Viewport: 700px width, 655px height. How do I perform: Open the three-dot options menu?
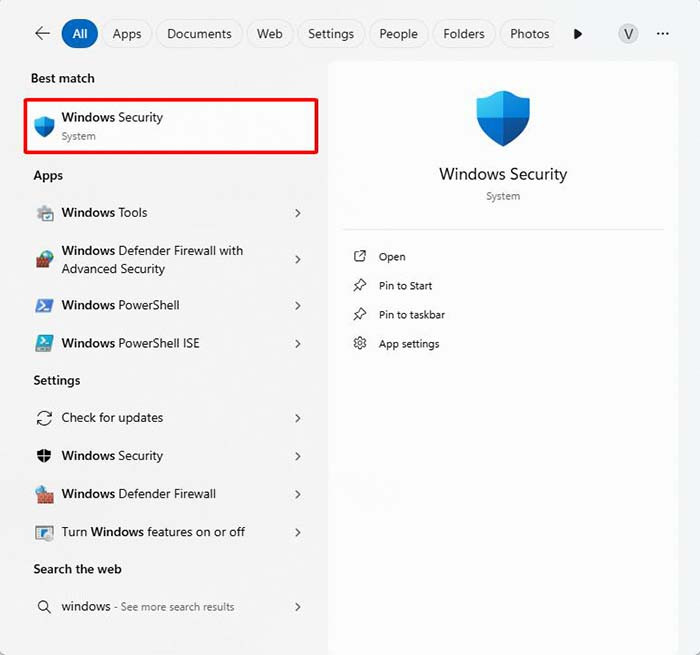(x=662, y=34)
